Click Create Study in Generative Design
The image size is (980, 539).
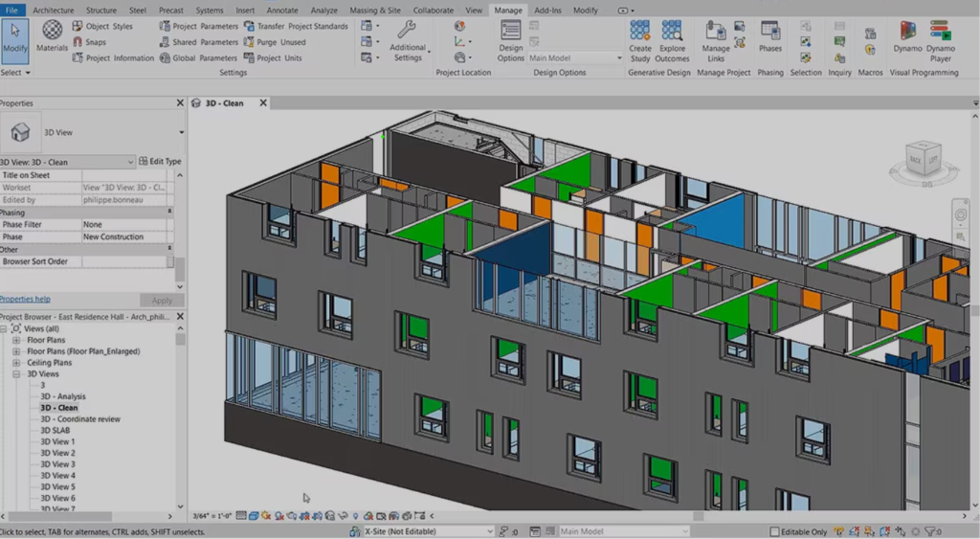(640, 35)
